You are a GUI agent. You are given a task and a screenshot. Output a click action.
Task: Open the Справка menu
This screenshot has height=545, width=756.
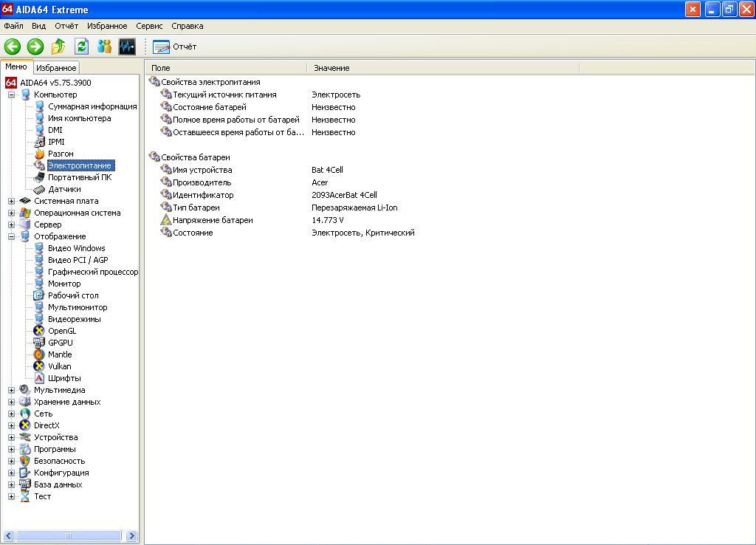point(187,26)
